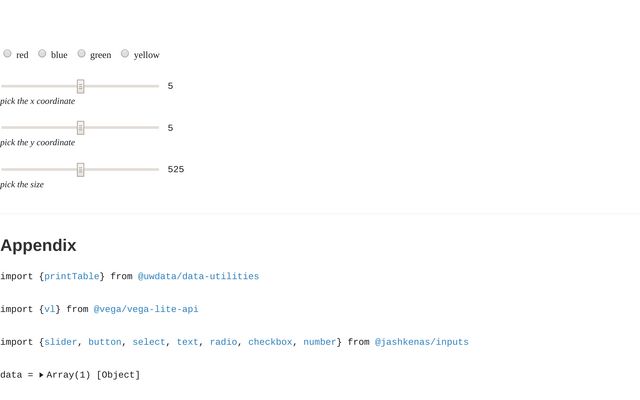The image size is (640, 400).
Task: Choose the green radio button
Action: point(82,53)
